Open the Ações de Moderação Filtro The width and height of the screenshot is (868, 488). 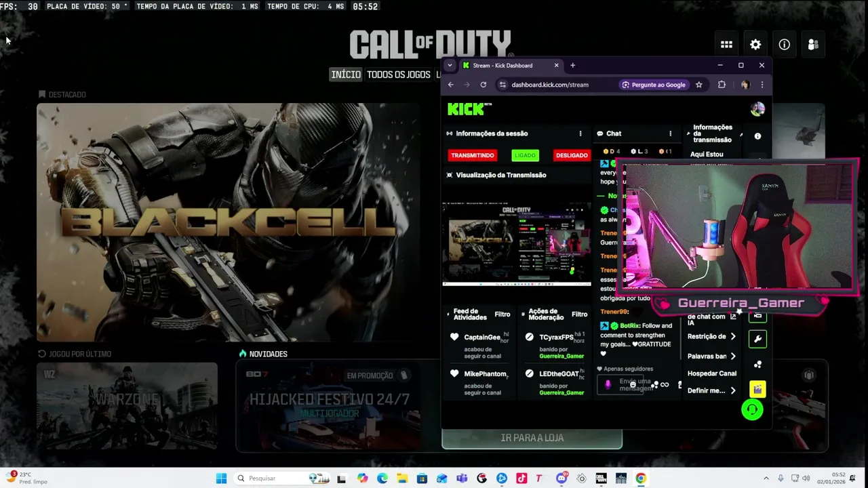[x=579, y=314]
